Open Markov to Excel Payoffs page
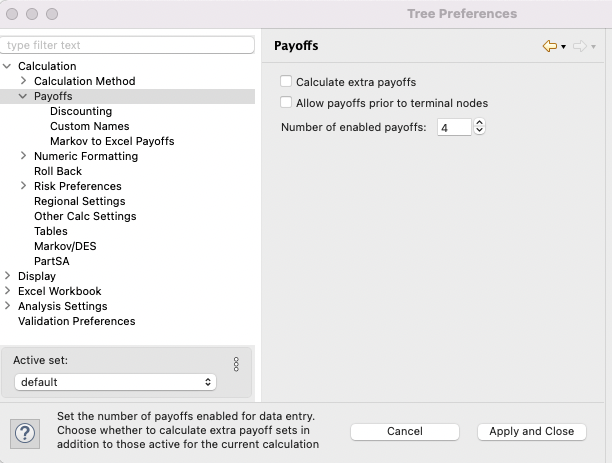The image size is (612, 463). (112, 141)
